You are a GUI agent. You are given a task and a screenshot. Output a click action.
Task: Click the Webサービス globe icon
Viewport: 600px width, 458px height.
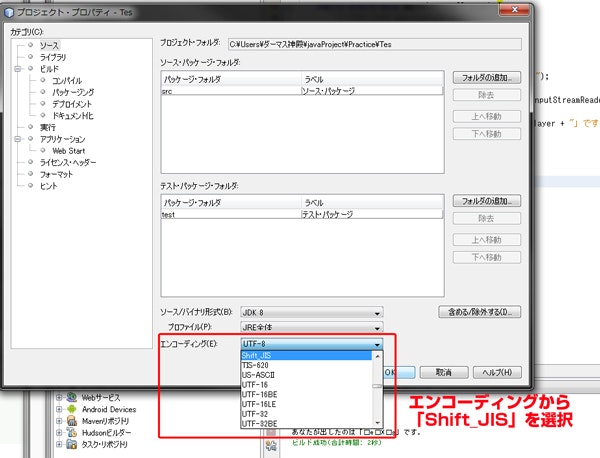[x=72, y=397]
